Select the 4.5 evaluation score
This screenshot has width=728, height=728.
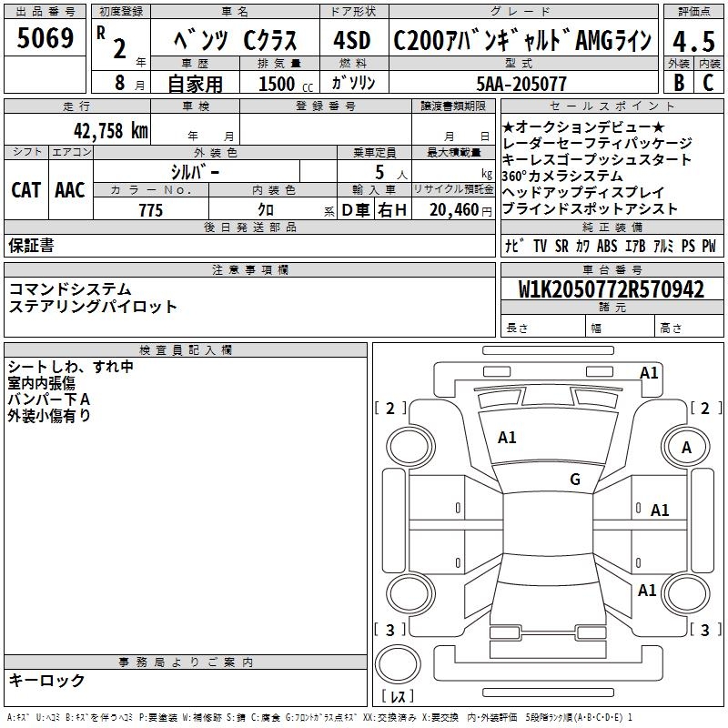[x=693, y=41]
